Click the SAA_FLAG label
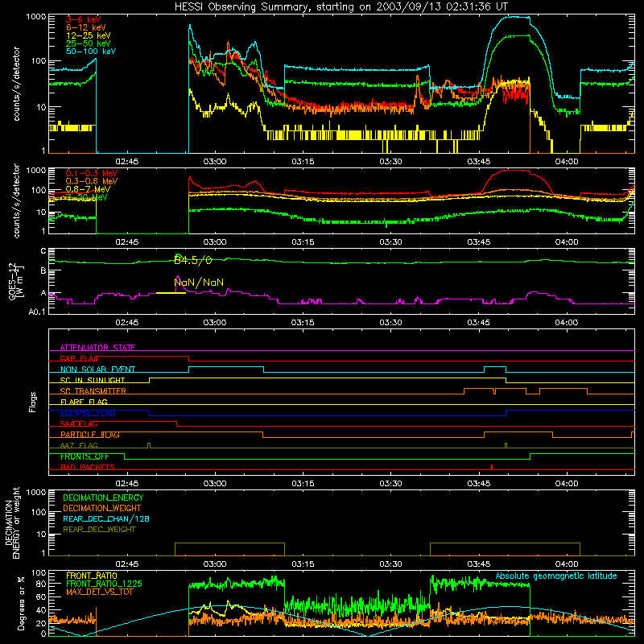Image resolution: width=644 pixels, height=644 pixels. [x=79, y=423]
